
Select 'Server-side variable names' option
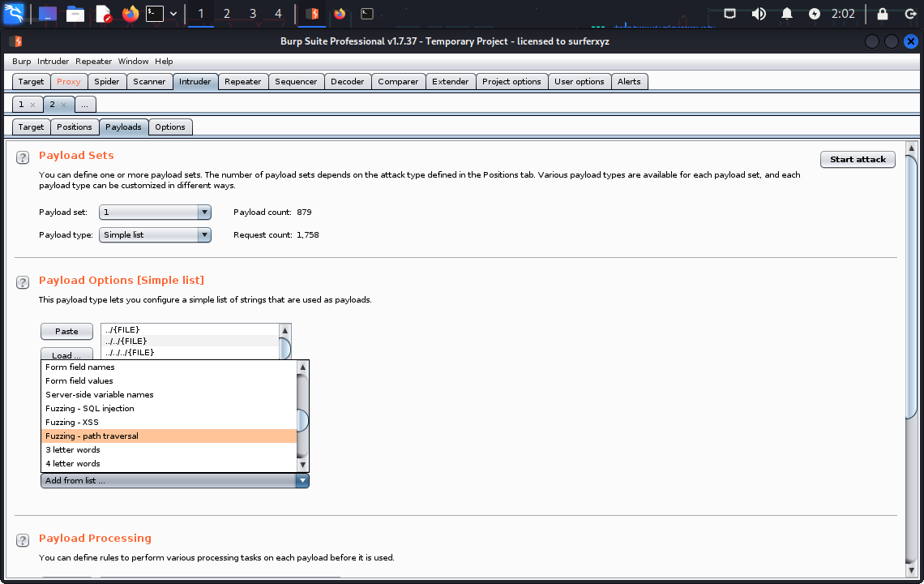pos(169,395)
